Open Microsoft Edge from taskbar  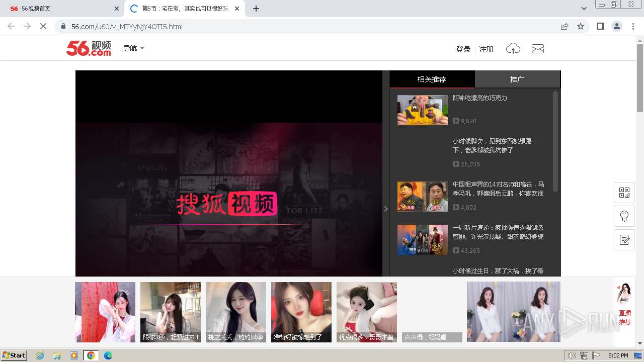pos(108,355)
